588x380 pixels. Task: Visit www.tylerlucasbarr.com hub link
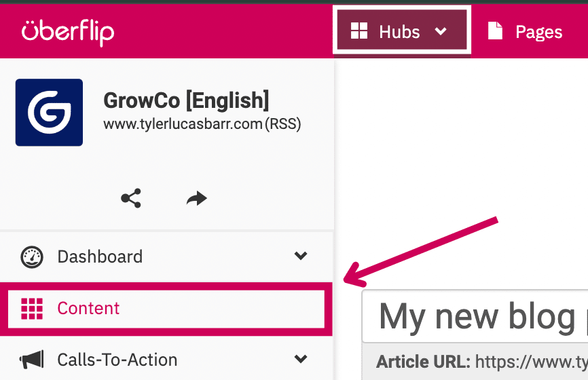click(183, 124)
